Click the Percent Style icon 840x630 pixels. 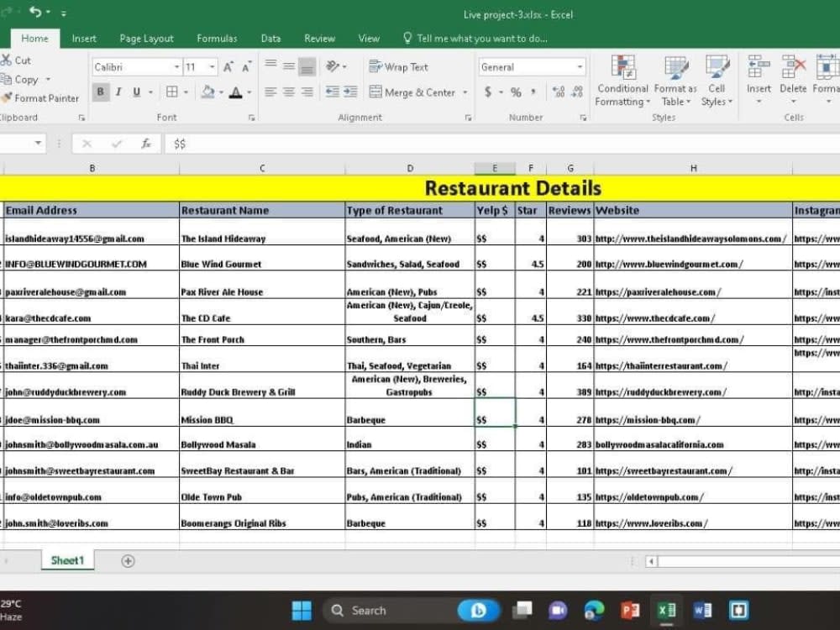pos(516,92)
